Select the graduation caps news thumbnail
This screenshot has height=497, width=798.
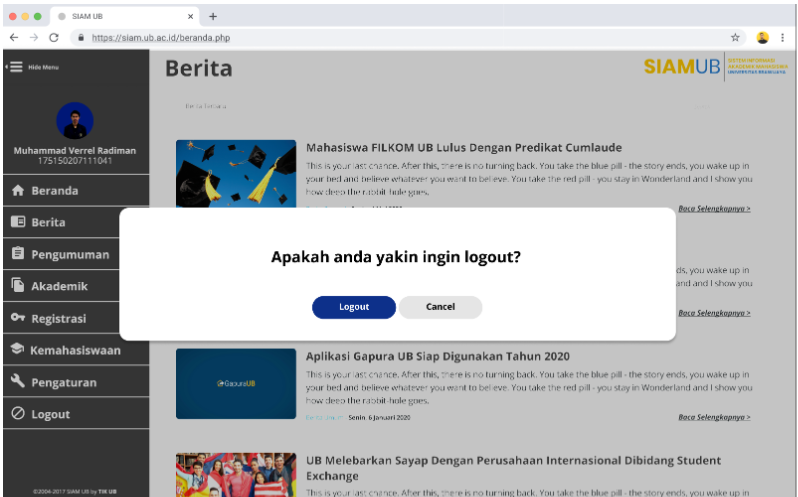(x=236, y=173)
